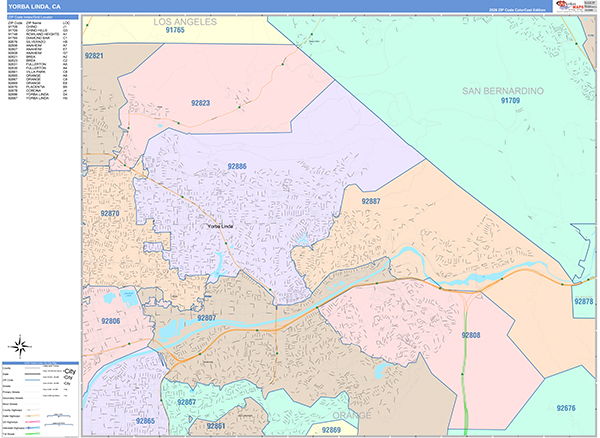Click ZIP code label 92676
600x438 pixels.
566,408
